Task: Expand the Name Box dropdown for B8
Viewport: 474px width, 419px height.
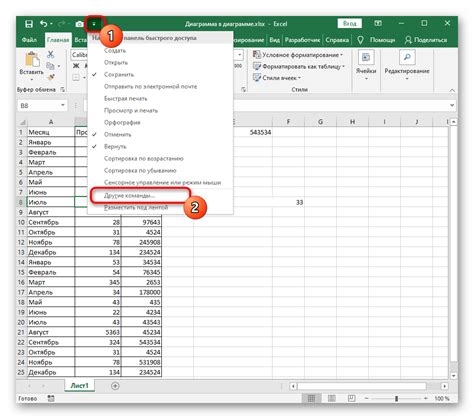Action: (x=63, y=105)
